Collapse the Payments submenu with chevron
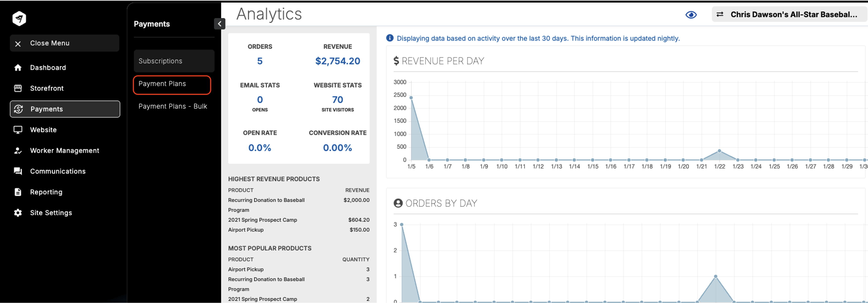Image resolution: width=868 pixels, height=303 pixels. [220, 24]
